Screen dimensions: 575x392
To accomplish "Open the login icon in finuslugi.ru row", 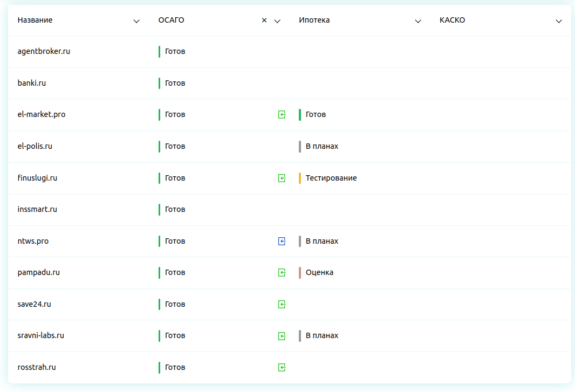I will point(282,178).
